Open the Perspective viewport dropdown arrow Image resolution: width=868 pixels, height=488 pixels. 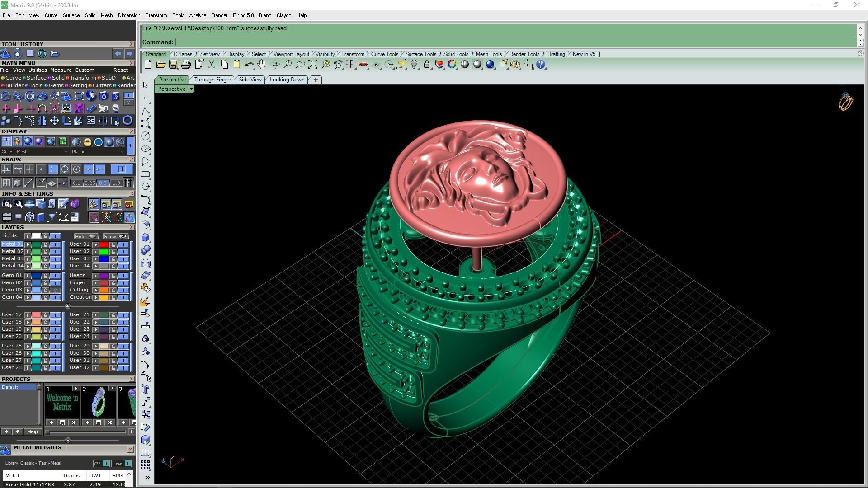click(x=191, y=89)
